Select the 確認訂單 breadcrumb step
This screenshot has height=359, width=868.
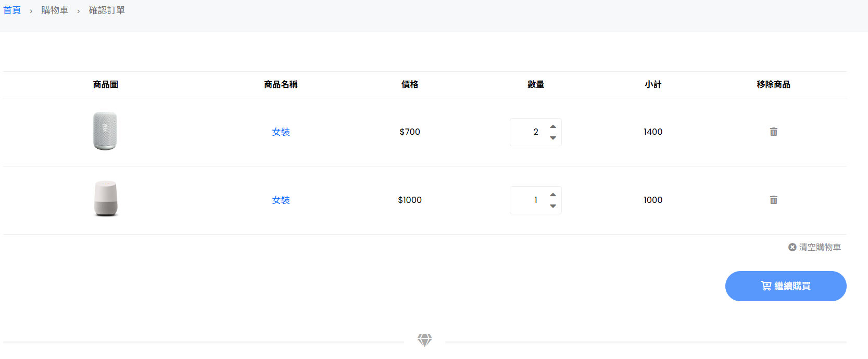point(107,10)
